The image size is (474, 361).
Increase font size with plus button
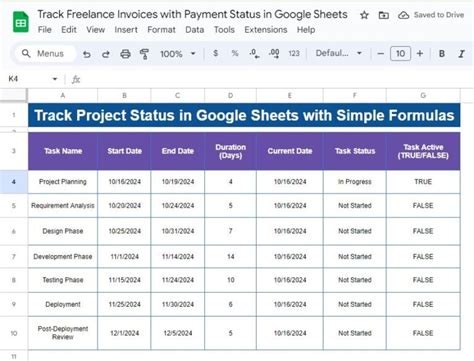pos(420,54)
